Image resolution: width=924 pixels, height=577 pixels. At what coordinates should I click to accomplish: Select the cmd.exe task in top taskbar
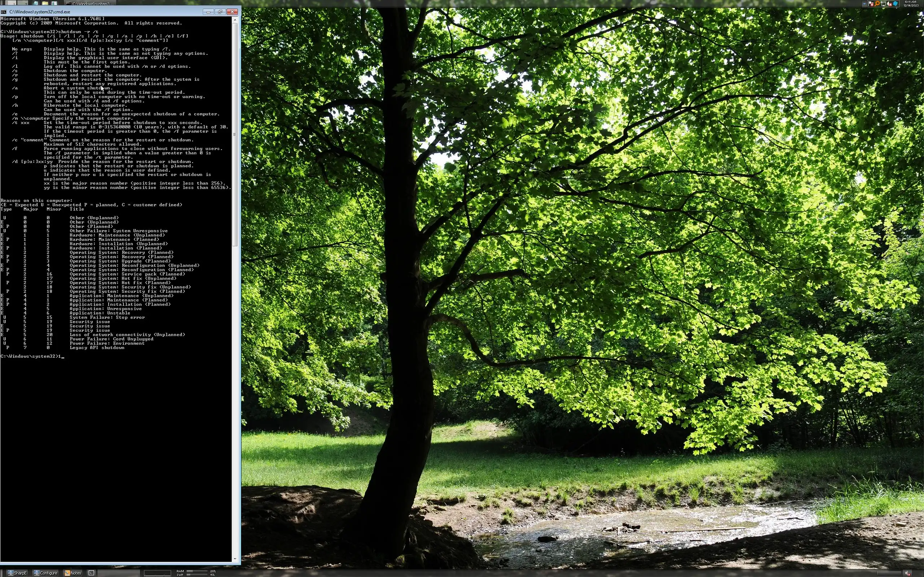coord(90,4)
